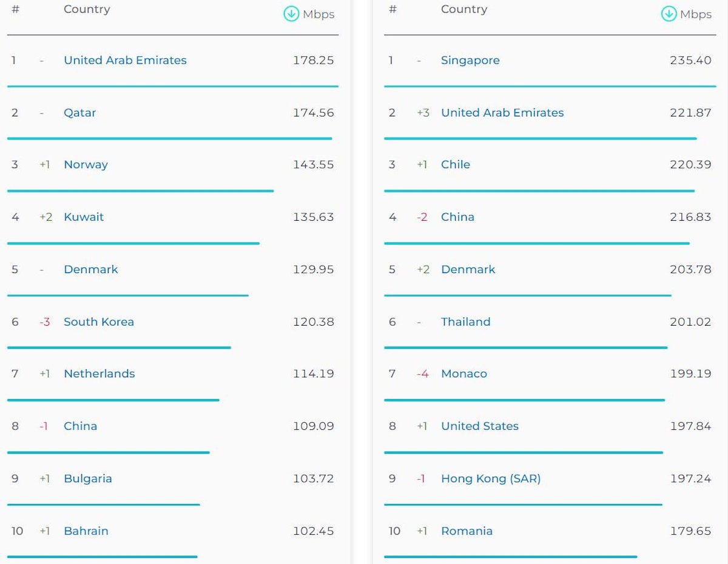This screenshot has height=564, width=728.
Task: Click the Kuwait country link
Action: pos(84,217)
